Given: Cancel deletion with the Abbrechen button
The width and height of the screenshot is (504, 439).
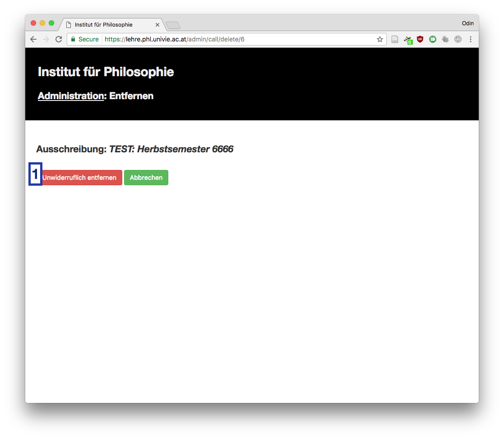Looking at the screenshot, I should click(146, 178).
